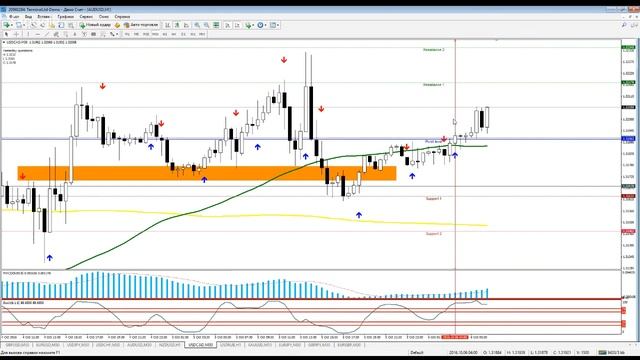Set timeframe to MN
The image size is (640, 360).
tap(202, 34)
